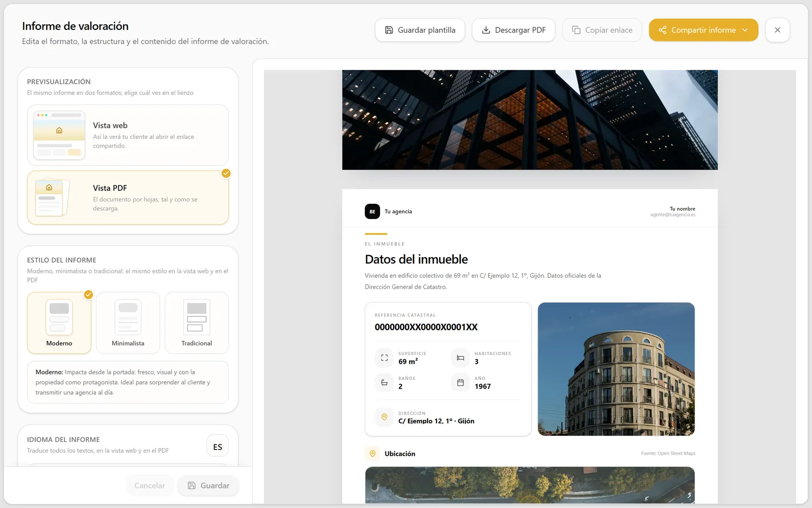Click the share icon in Compartir informe
The width and height of the screenshot is (812, 508).
tap(662, 30)
